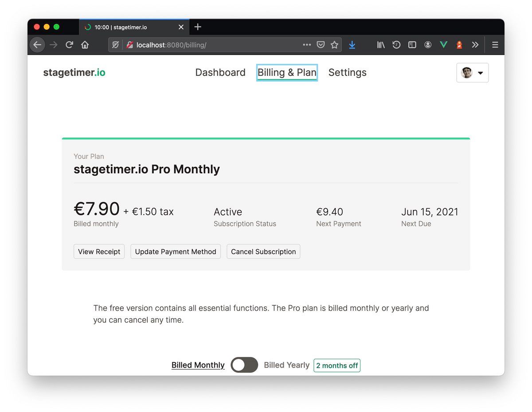Save page to Pocket
532x412 pixels.
pos(321,45)
